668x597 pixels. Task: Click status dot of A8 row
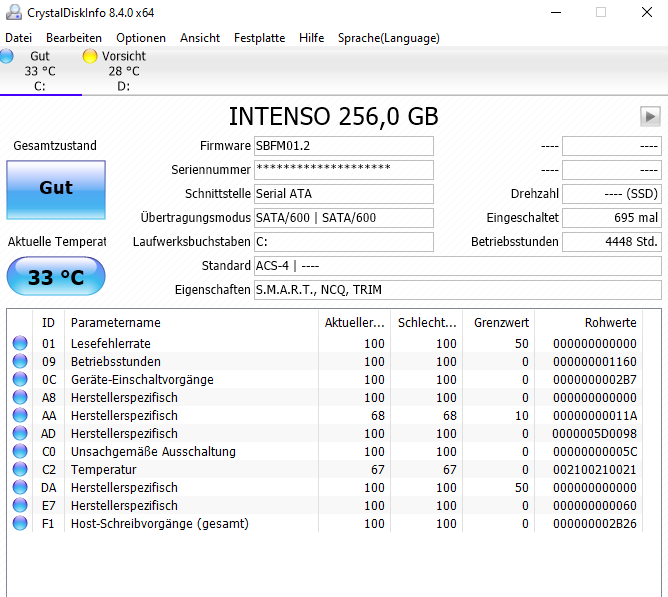(20, 397)
